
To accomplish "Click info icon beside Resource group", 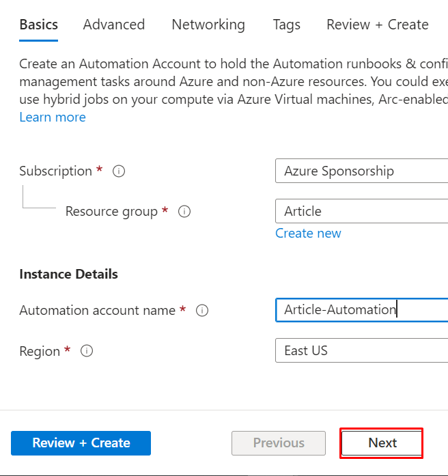I will 184,212.
